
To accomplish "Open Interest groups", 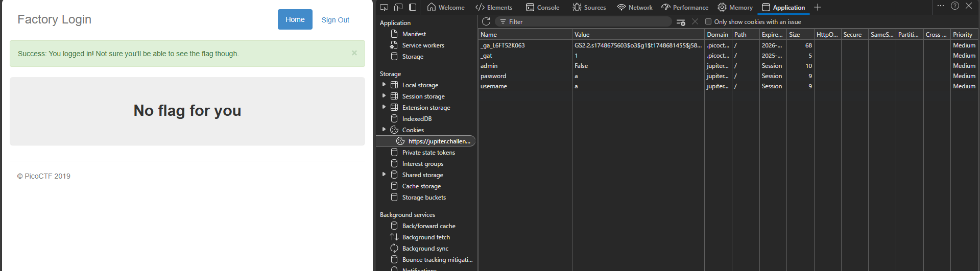I will pos(422,164).
